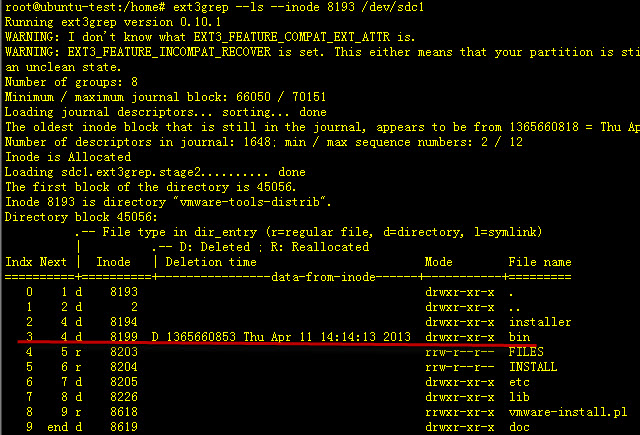Click the 'Loading journal descriptors...' line

tap(165, 112)
